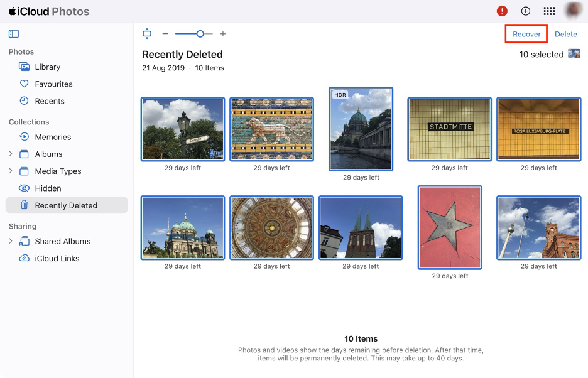Open the account profile avatar

pos(573,11)
